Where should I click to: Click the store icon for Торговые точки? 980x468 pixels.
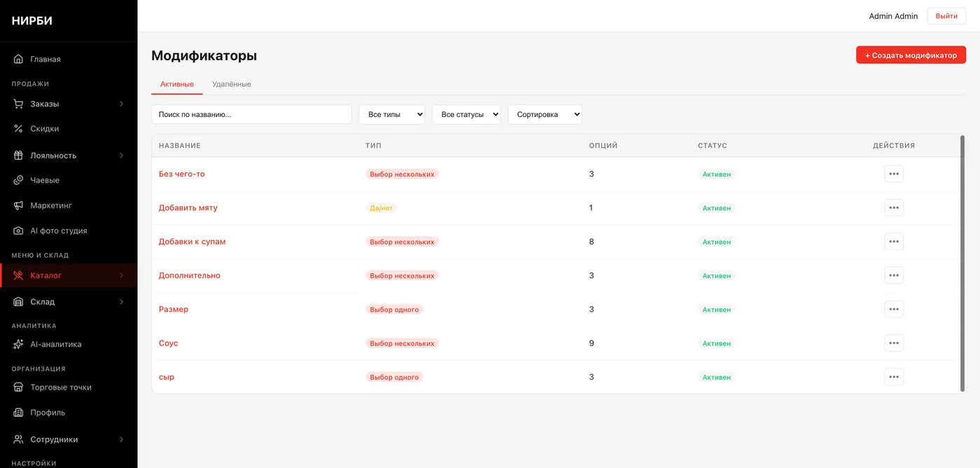click(x=19, y=387)
